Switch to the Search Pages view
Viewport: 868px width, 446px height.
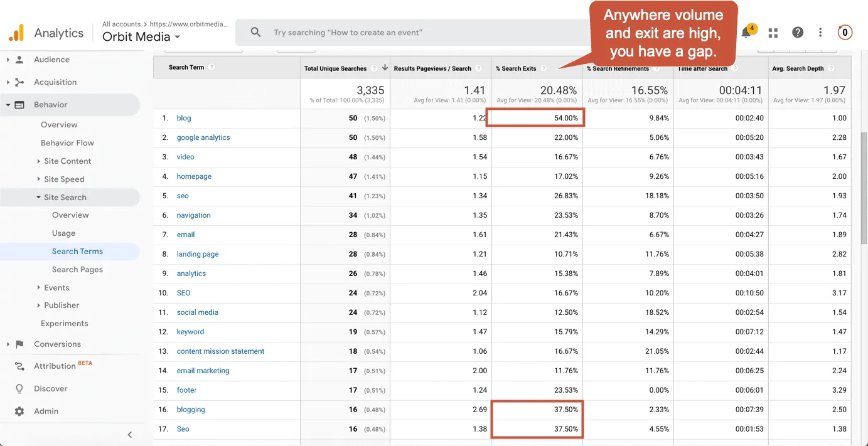[78, 269]
